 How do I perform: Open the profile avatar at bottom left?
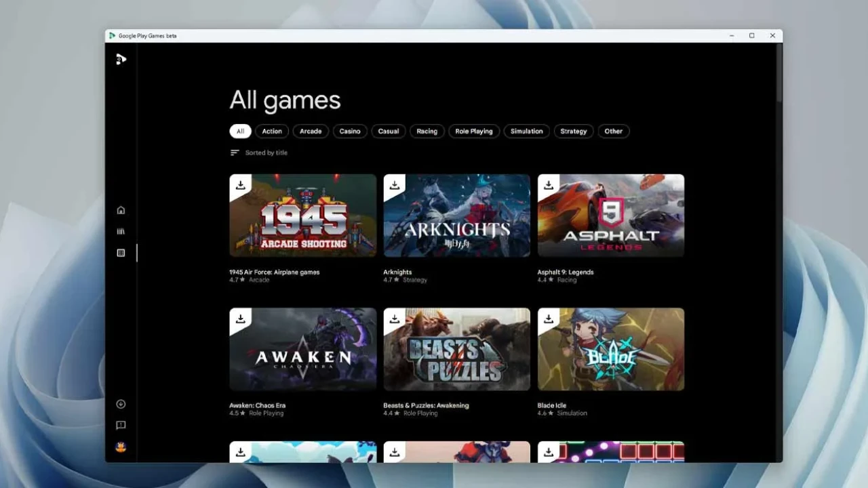[x=121, y=447]
